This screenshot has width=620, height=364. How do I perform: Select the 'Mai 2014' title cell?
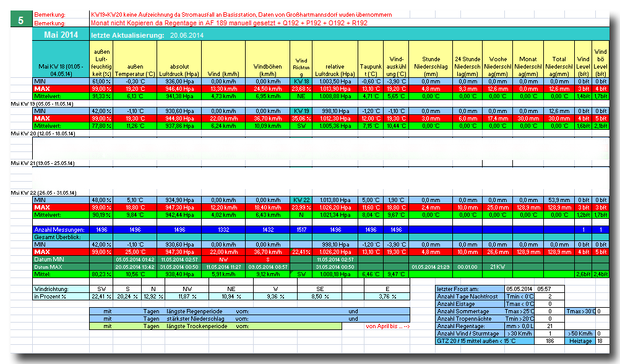coord(61,35)
